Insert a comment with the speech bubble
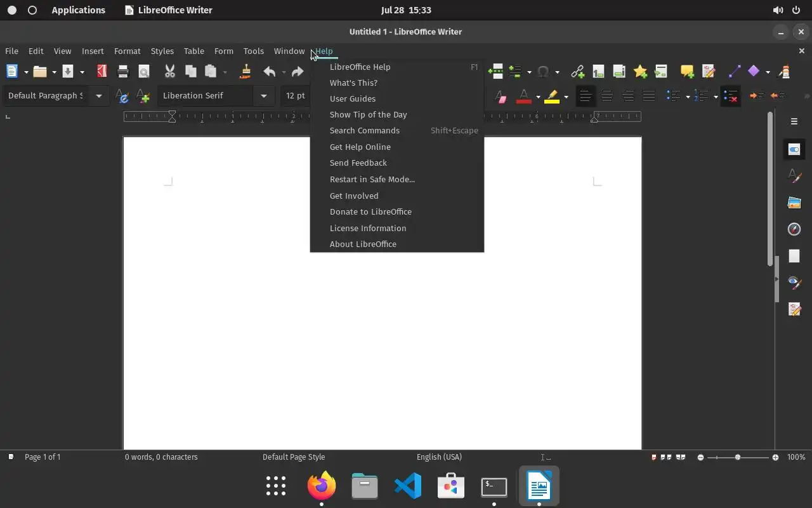812x508 pixels. pyautogui.click(x=687, y=72)
